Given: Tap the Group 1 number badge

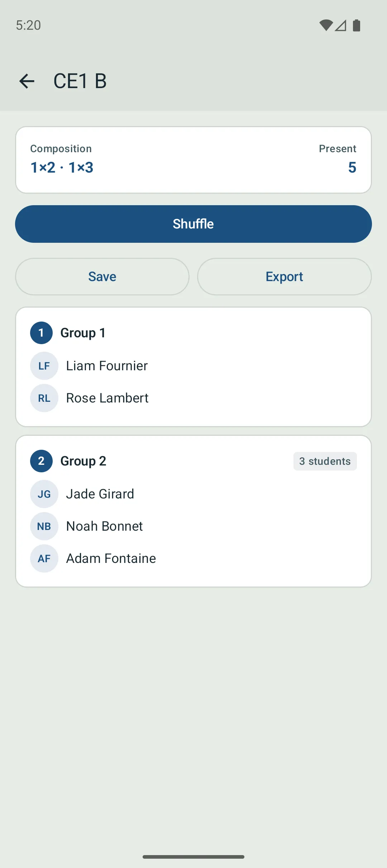Looking at the screenshot, I should tap(41, 333).
